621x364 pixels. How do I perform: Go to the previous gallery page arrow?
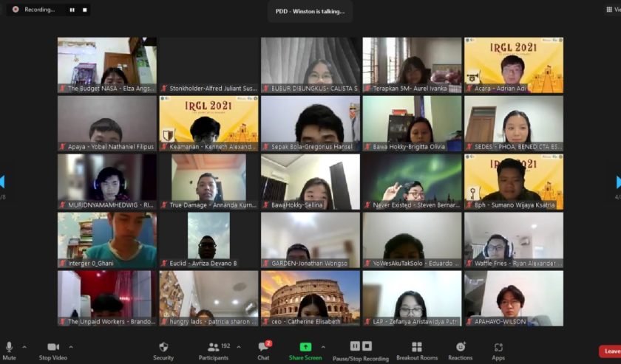2,182
